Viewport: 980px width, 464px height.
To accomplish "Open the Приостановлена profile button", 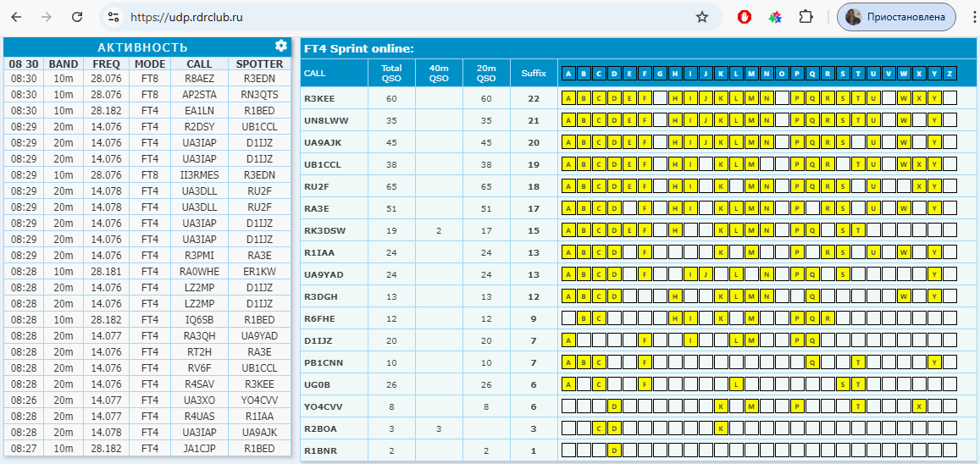I will pyautogui.click(x=896, y=17).
